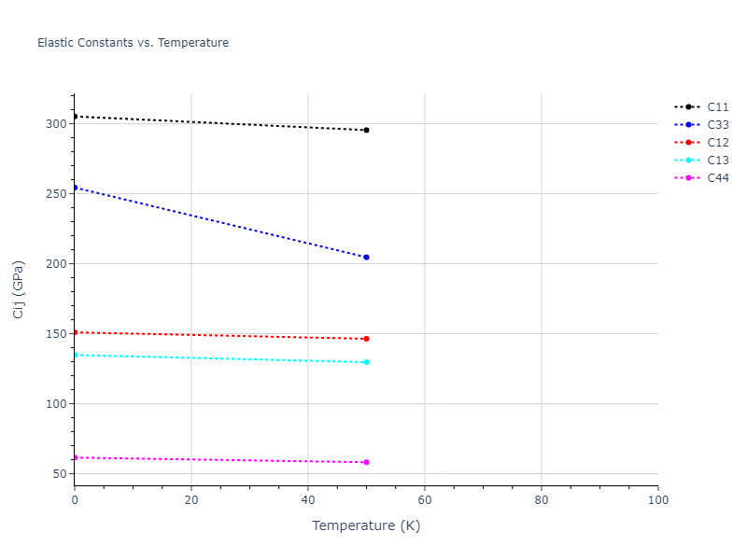Click the blue C33 data point at 0 K

click(x=75, y=188)
